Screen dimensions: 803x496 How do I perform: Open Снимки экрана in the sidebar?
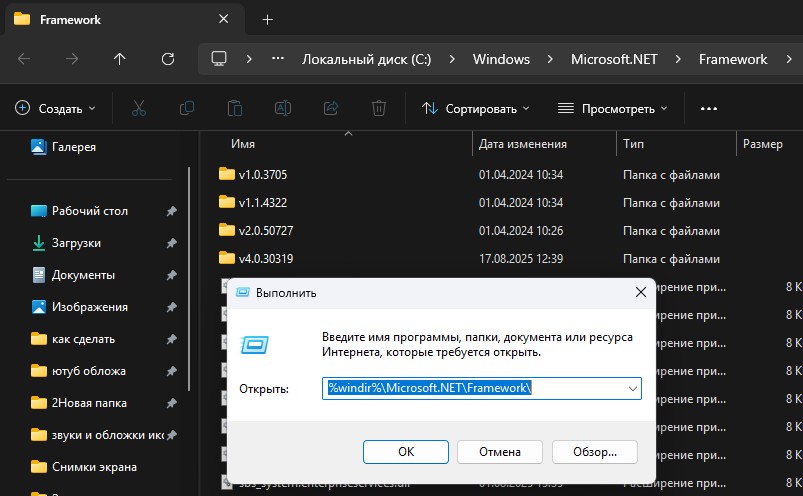click(94, 467)
